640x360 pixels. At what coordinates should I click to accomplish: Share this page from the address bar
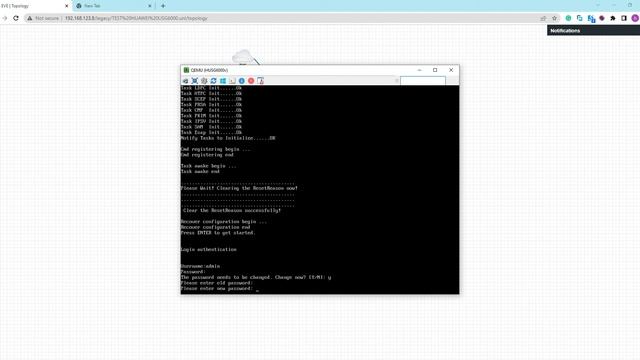click(543, 18)
